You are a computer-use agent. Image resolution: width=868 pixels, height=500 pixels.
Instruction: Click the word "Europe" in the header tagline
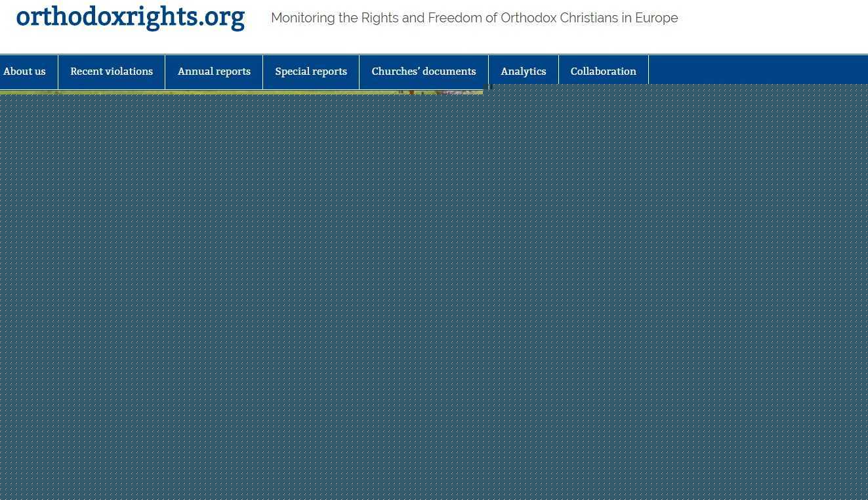pyautogui.click(x=656, y=18)
